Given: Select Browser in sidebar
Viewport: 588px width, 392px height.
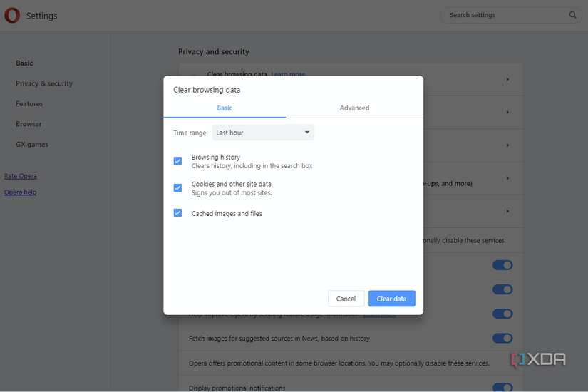Looking at the screenshot, I should 29,124.
